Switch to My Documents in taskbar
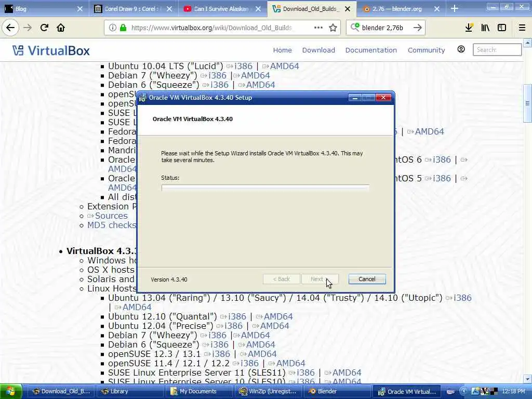 point(200,392)
